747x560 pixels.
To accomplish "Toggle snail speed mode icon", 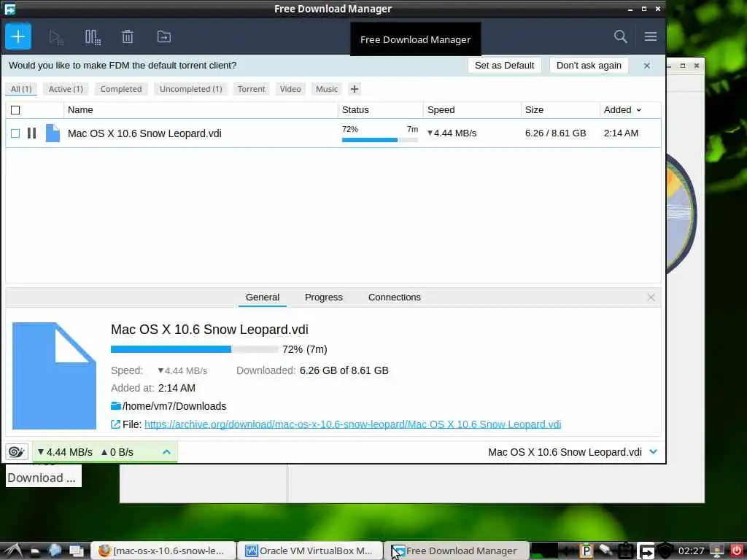I will click(17, 452).
